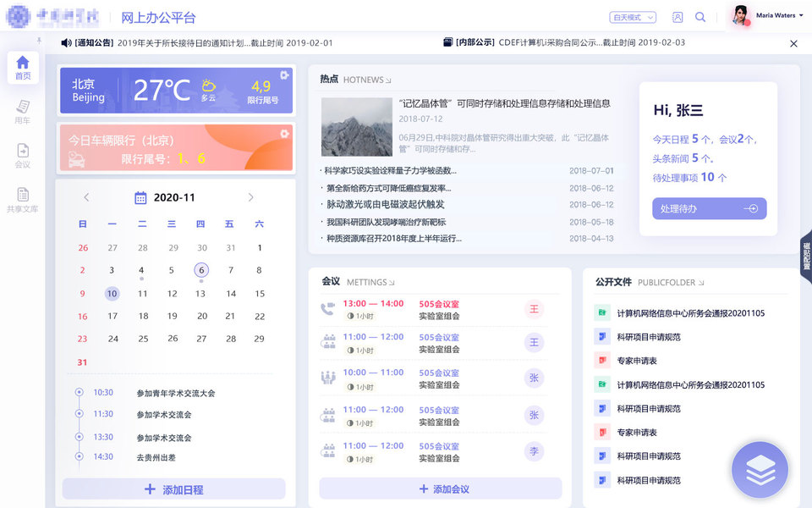The image size is (812, 508).
Task: Close the announcement bar with X
Action: coord(793,43)
